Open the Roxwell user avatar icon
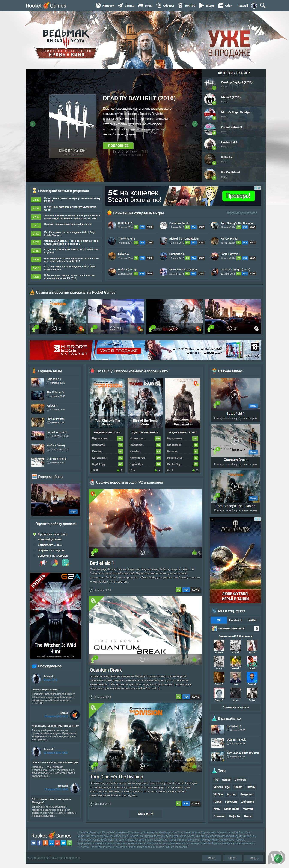The width and height of the screenshot is (289, 868). (254, 5)
